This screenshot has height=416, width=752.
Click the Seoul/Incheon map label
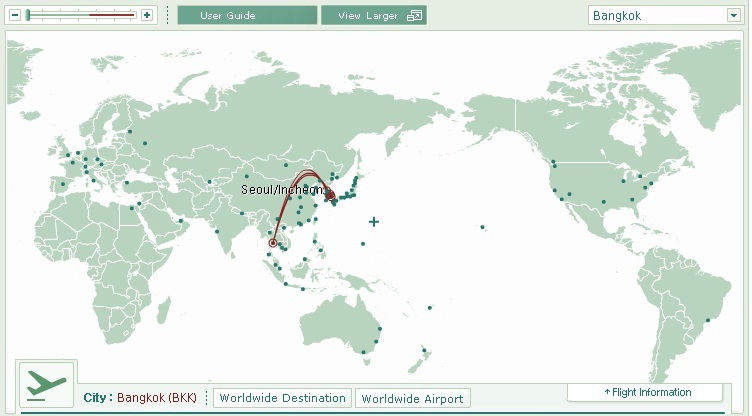282,189
